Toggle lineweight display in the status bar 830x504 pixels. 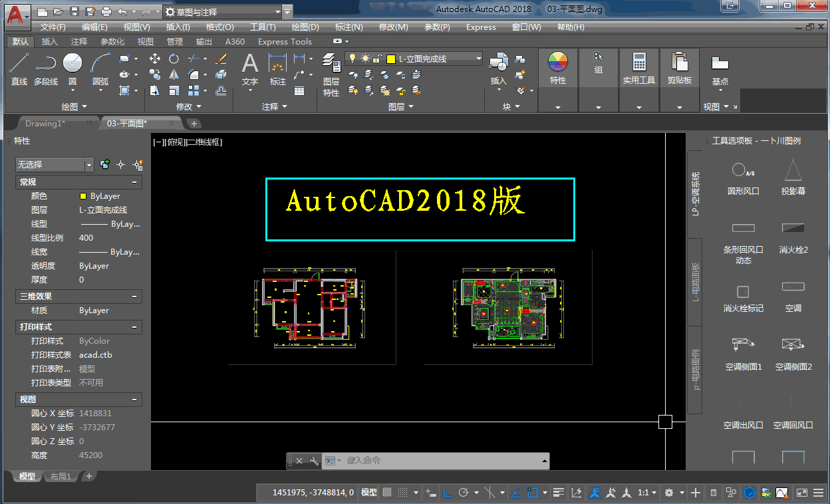(559, 493)
